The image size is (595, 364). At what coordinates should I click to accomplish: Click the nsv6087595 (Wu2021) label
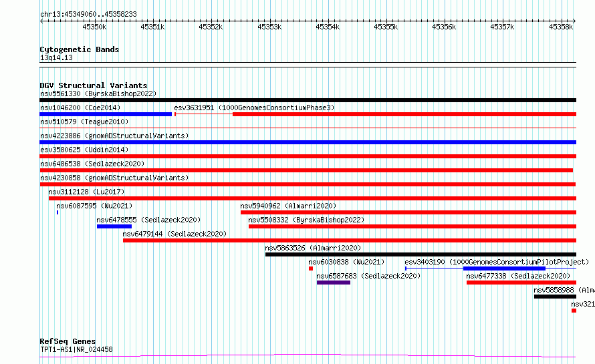coord(94,206)
